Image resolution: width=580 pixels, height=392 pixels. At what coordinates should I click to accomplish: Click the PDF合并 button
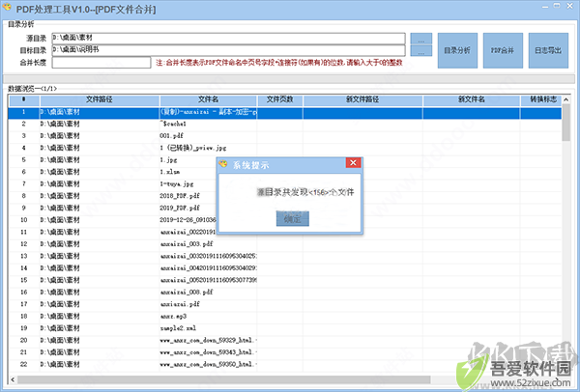tap(503, 50)
